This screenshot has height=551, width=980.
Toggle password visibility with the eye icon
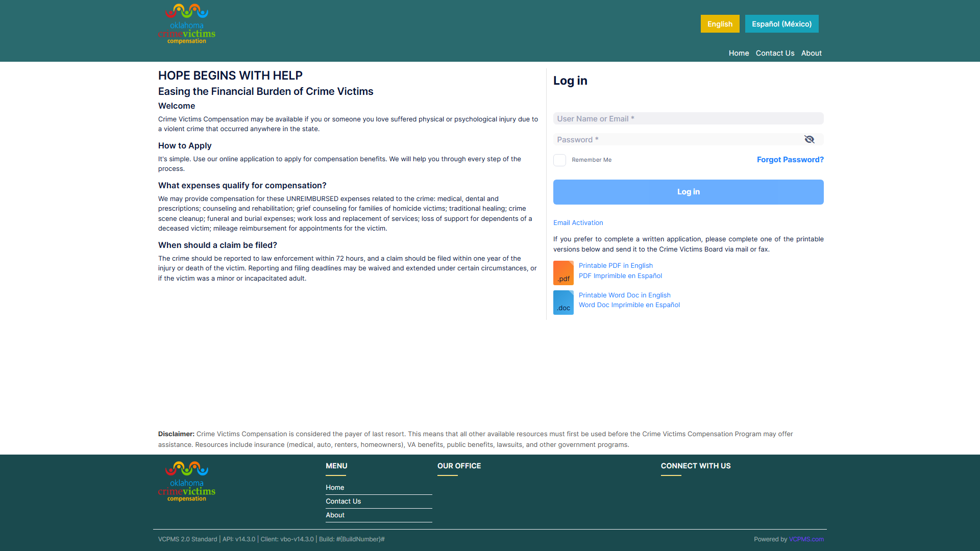click(810, 139)
